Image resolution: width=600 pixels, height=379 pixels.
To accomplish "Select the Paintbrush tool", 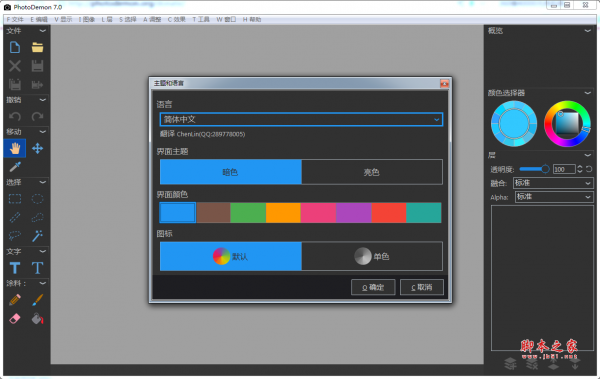I will pyautogui.click(x=38, y=300).
